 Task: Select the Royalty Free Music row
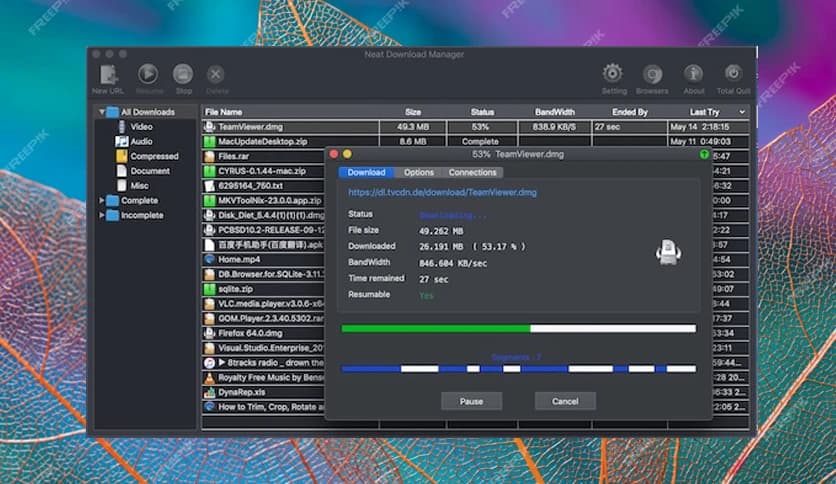264,377
